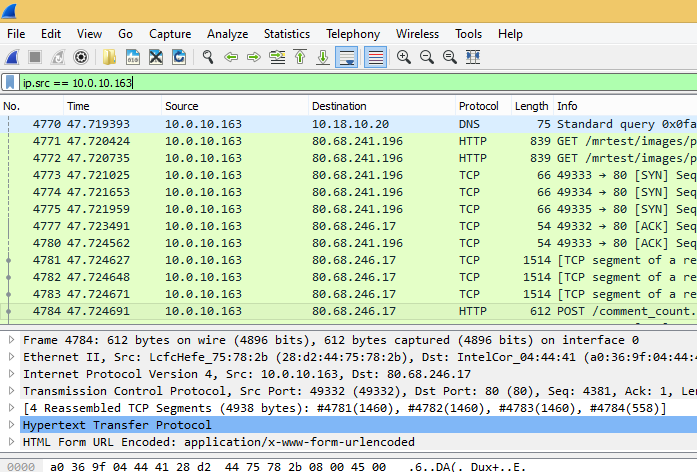
Task: Open the Analyze menu
Action: [x=229, y=34]
